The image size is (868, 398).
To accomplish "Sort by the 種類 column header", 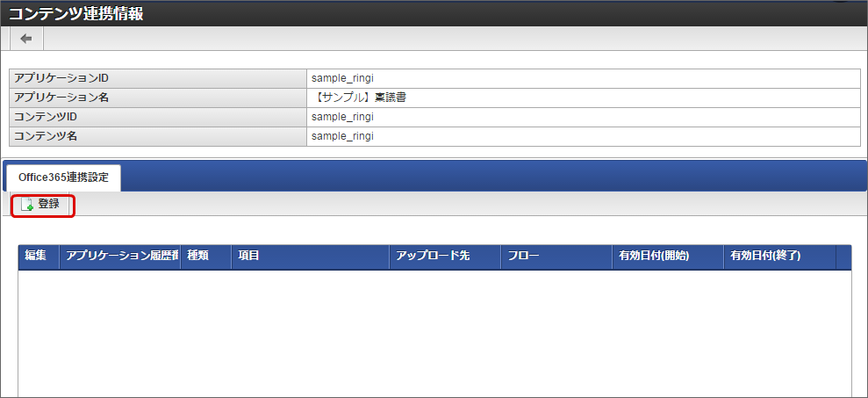I will tap(206, 256).
